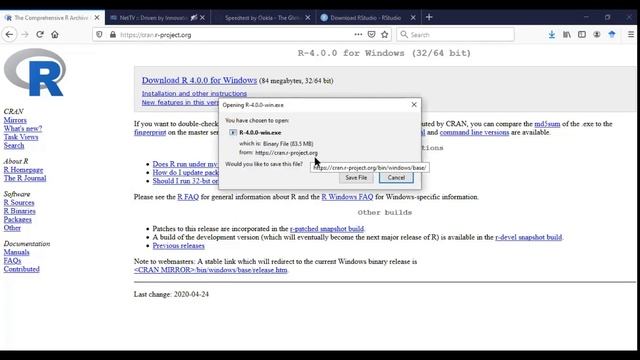The image size is (640, 360).
Task: Open the fingerprint link
Action: [150, 132]
